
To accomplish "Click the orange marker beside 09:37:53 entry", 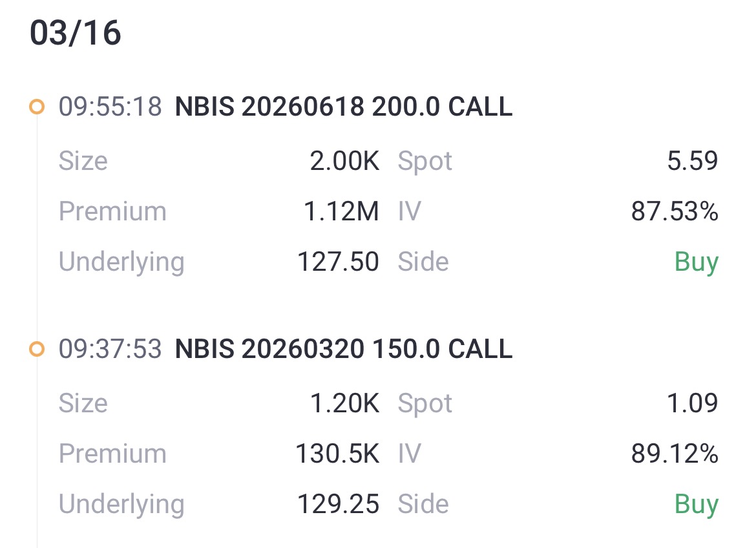I will [37, 349].
